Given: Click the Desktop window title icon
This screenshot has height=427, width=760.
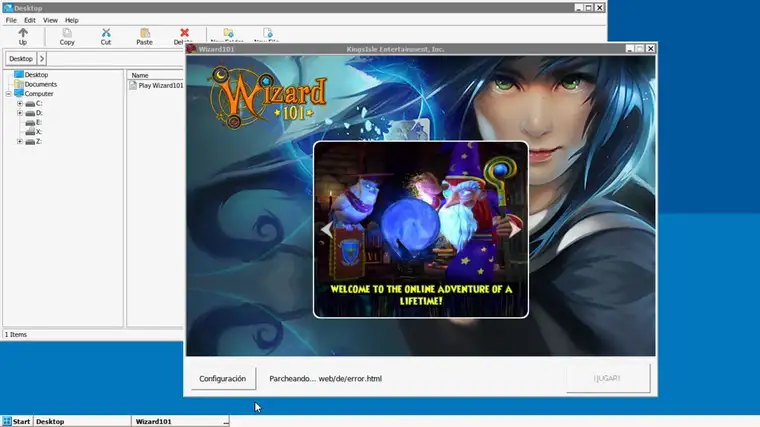Looking at the screenshot, I should tap(8, 8).
